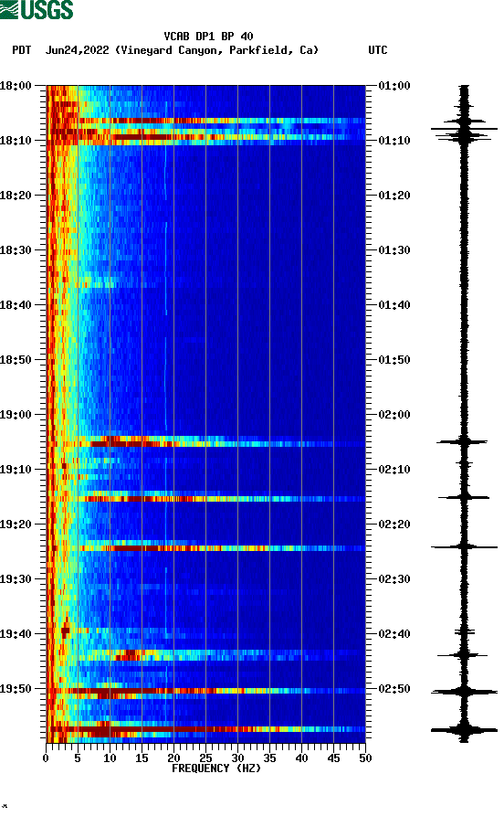504x816 pixels.
Task: Click the '01:00' UTC time label
Action: (394, 85)
